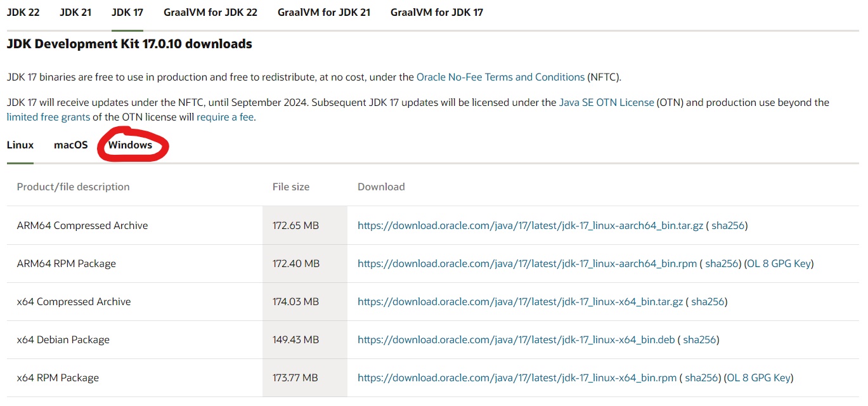Download jdk-17_linux-x64_bin.deb
This screenshot has width=868, height=406.
(516, 339)
